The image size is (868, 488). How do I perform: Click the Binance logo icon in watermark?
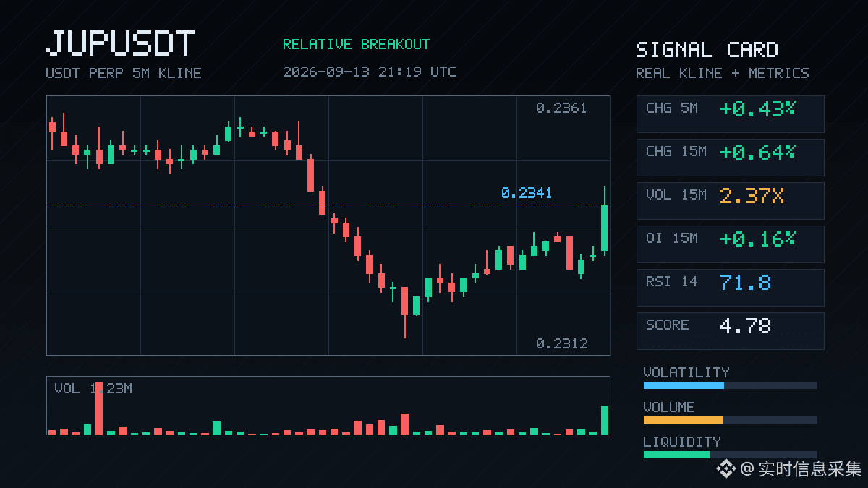point(726,469)
